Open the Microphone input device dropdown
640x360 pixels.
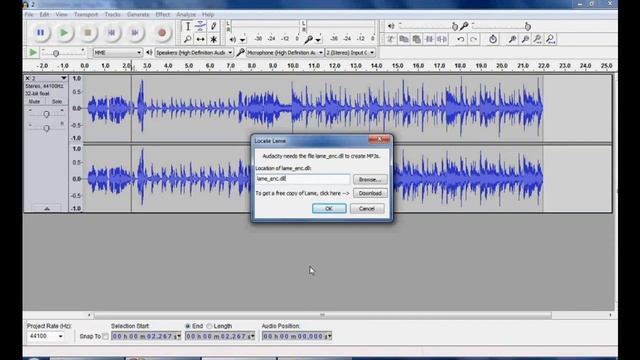click(285, 53)
